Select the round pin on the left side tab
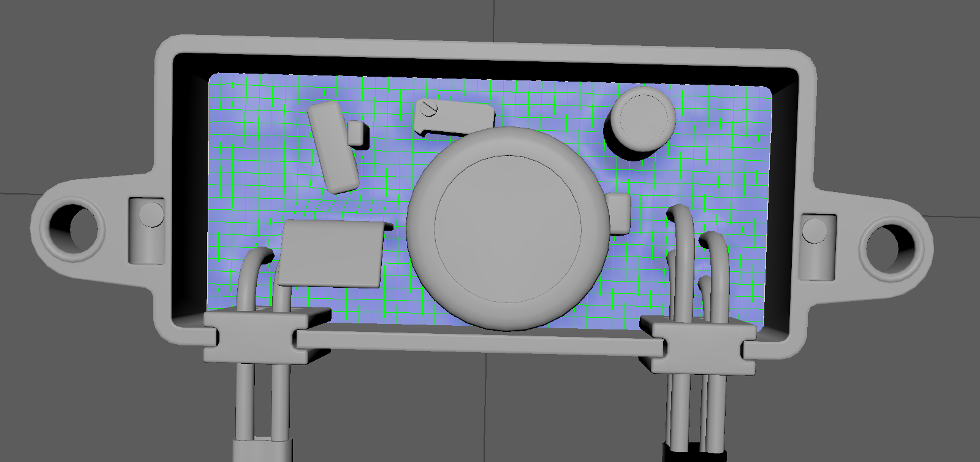Viewport: 980px width, 462px height. coord(151,215)
